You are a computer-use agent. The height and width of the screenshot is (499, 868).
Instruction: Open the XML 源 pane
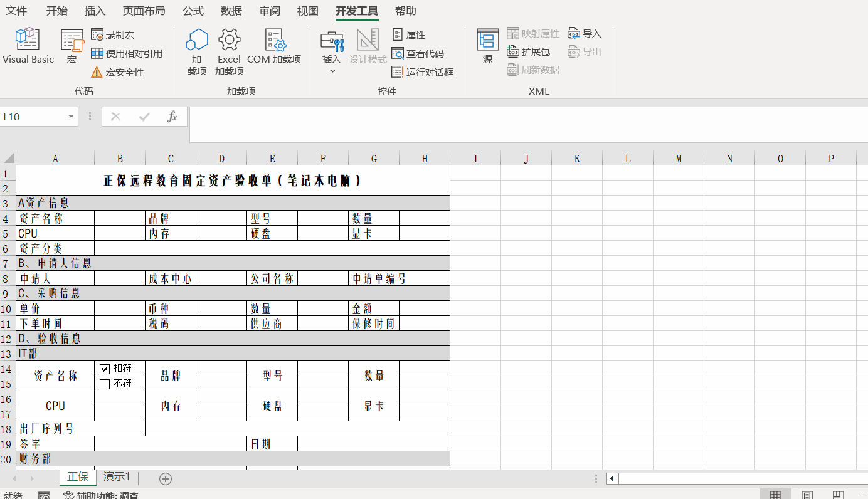point(487,46)
